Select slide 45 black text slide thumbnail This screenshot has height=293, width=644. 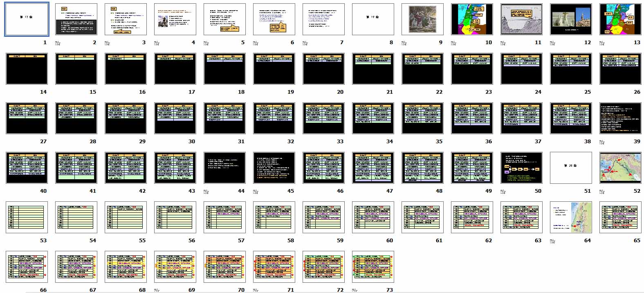(x=274, y=168)
